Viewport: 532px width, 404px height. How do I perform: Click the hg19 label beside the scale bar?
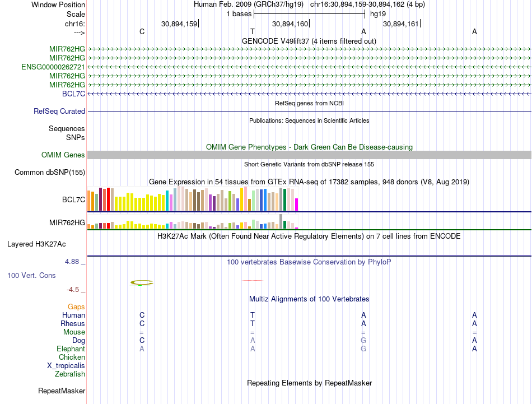click(377, 14)
